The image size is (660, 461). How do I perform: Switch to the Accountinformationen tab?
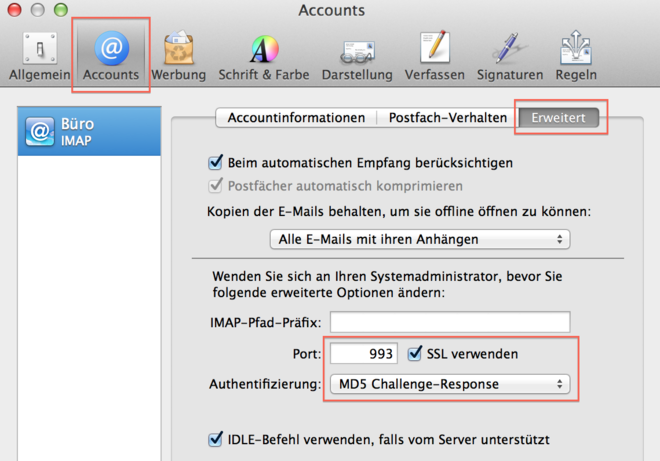(x=296, y=117)
